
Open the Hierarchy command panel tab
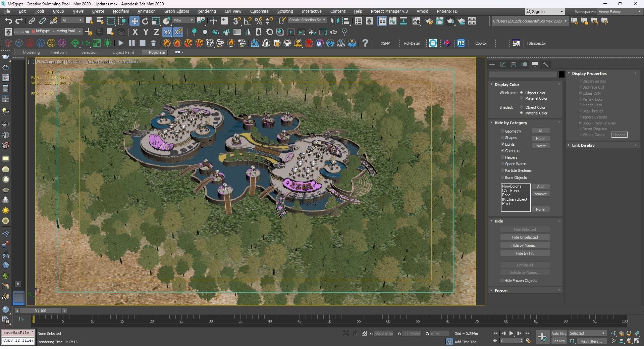point(514,64)
